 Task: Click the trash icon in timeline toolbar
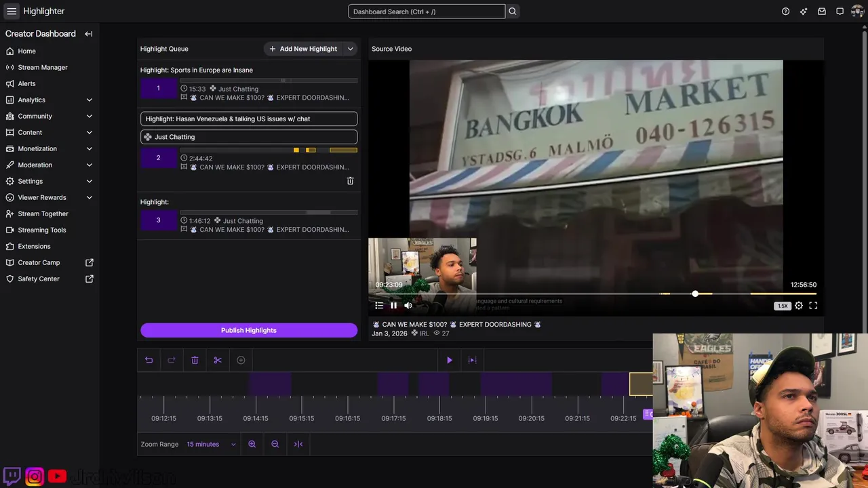pos(195,360)
